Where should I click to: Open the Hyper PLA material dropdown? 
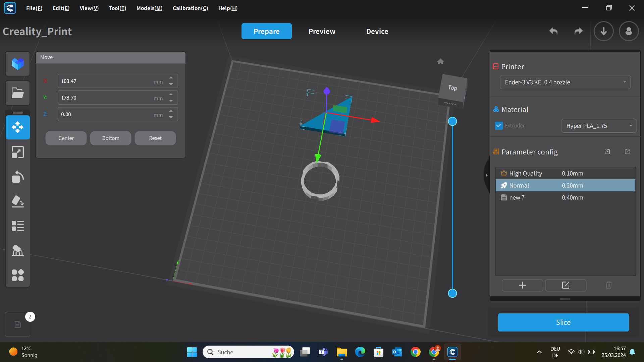coord(599,126)
